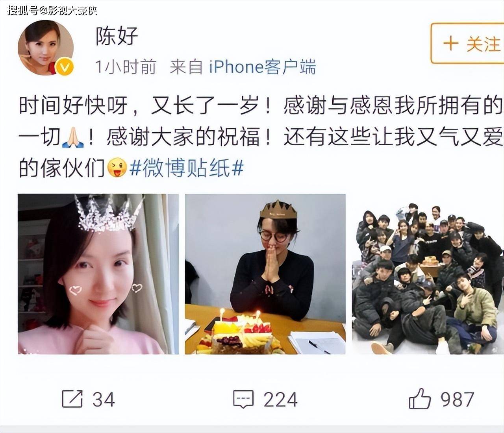Click the yellow verified badge
This screenshot has width=504, height=433.
click(65, 67)
